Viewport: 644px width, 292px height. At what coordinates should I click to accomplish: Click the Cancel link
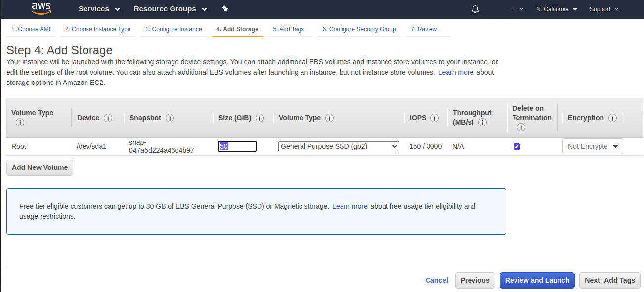[x=436, y=280]
